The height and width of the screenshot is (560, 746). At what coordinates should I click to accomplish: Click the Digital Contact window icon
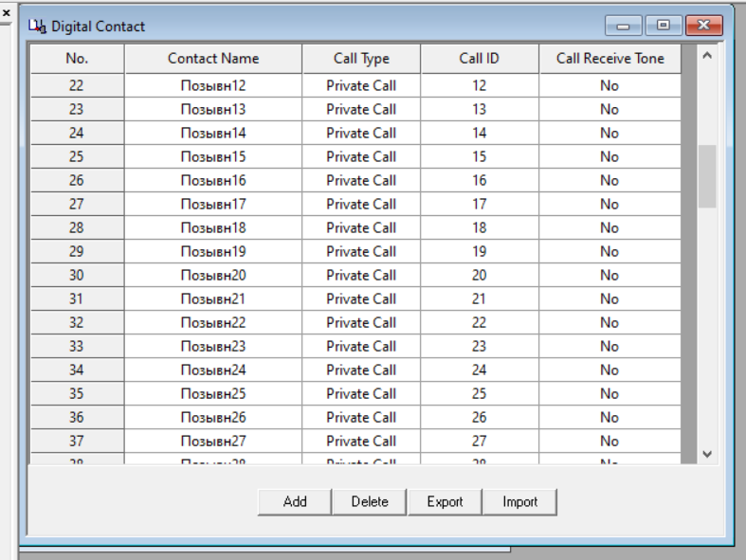[37, 27]
